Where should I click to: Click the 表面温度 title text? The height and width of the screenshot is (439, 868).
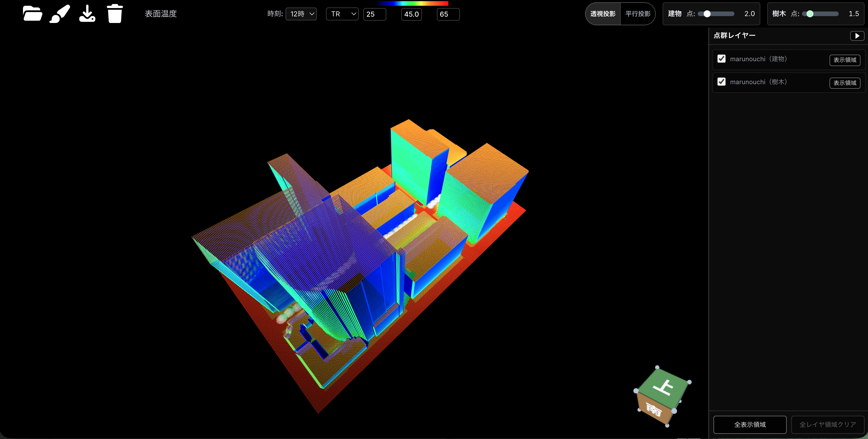click(x=161, y=14)
